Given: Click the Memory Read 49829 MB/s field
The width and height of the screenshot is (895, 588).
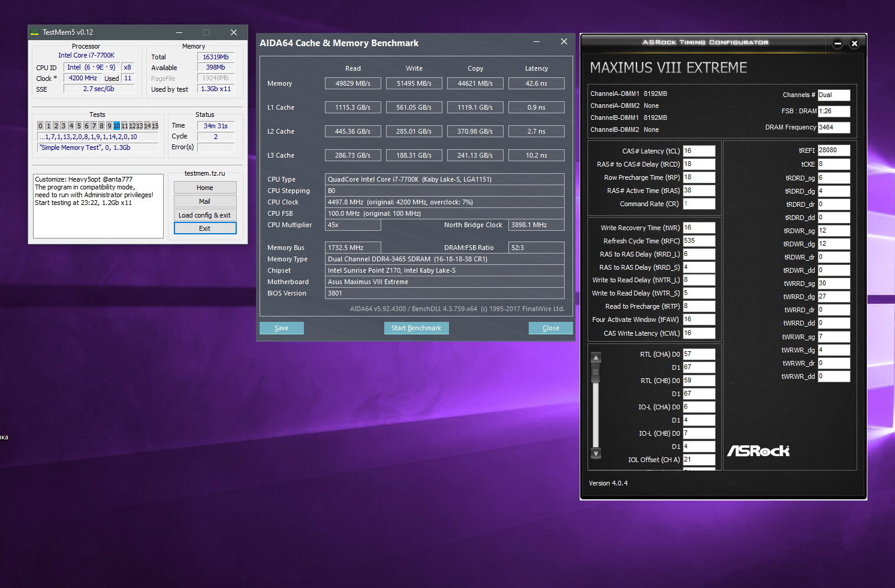Looking at the screenshot, I should click(x=353, y=83).
